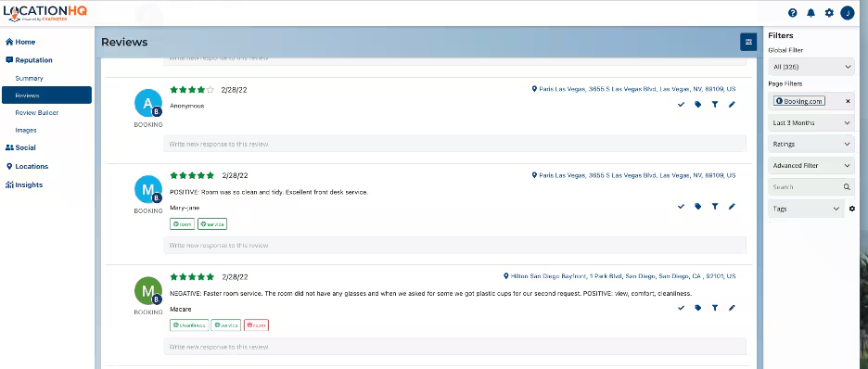The width and height of the screenshot is (868, 369).
Task: Expand the Global Filter All (326) dropdown
Action: 811,67
